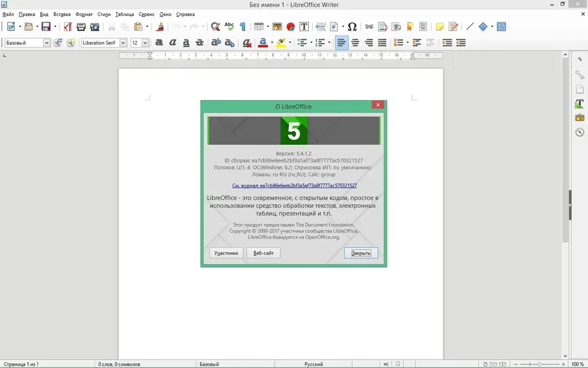Viewport: 588px width, 368px height.
Task: Click the Закрыть button in dialog
Action: [361, 253]
